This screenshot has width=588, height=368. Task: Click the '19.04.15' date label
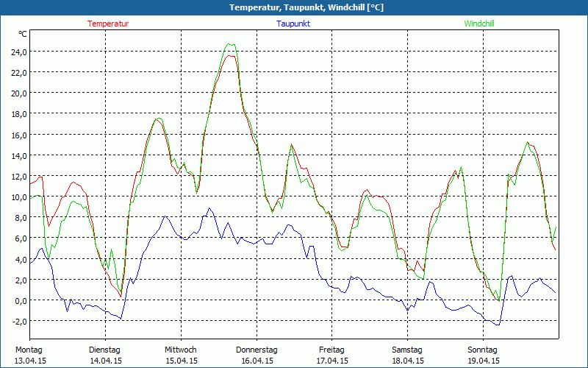coord(484,361)
